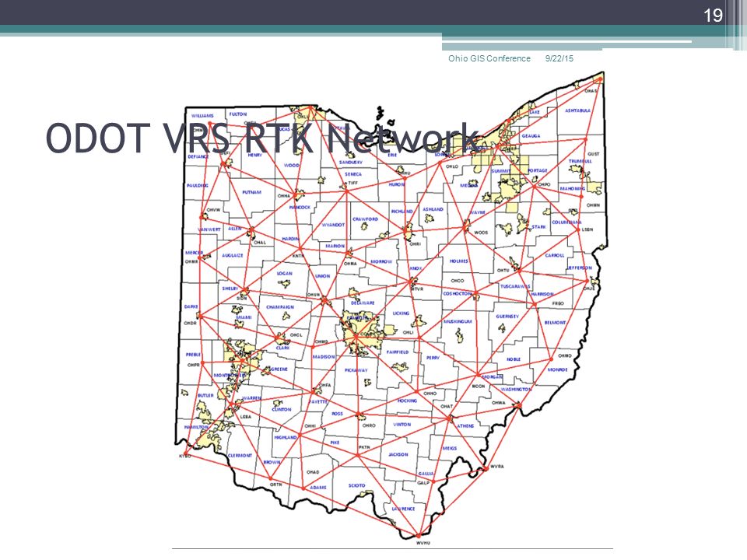Select the MUSKINGUM county label
Image resolution: width=747 pixels, height=560 pixels.
(x=458, y=322)
